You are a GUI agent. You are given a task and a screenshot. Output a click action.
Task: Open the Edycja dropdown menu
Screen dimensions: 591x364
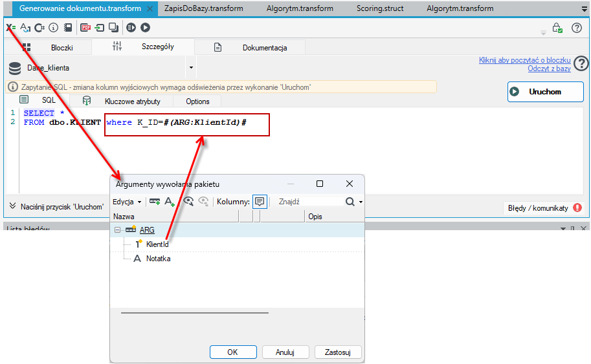pyautogui.click(x=127, y=202)
